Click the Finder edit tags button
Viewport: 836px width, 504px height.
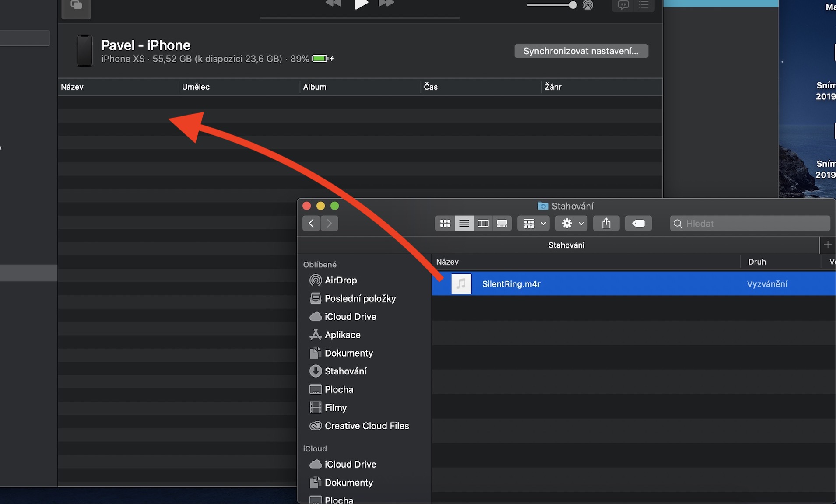[x=639, y=224]
